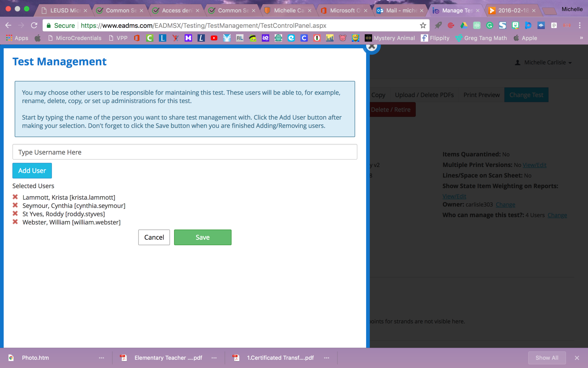Focus the Type Username Here field
Viewport: 588px width, 368px height.
click(x=185, y=152)
